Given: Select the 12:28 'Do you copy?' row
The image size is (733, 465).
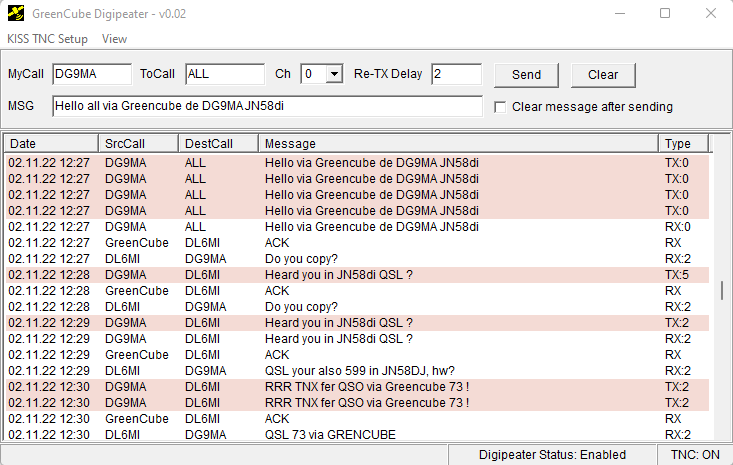Looking at the screenshot, I should coord(357,307).
